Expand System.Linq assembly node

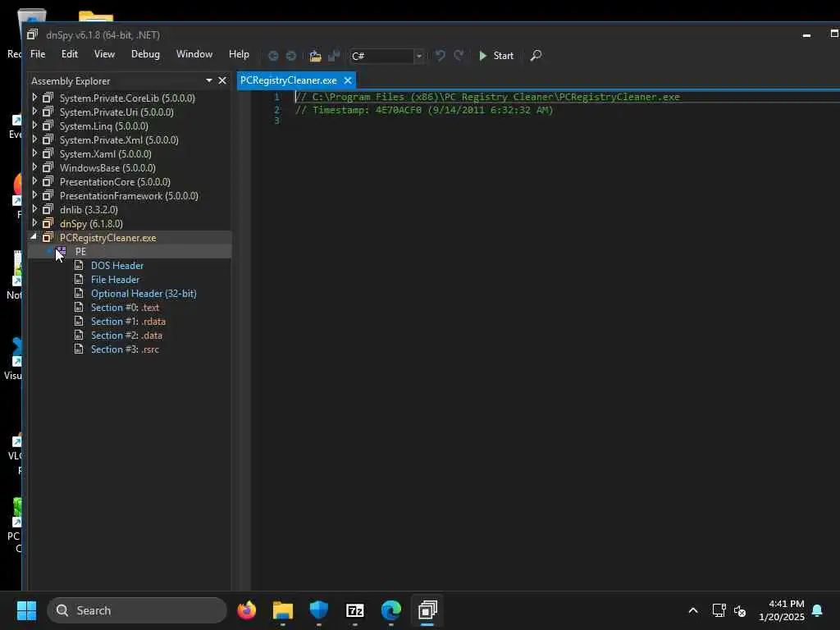pyautogui.click(x=34, y=126)
